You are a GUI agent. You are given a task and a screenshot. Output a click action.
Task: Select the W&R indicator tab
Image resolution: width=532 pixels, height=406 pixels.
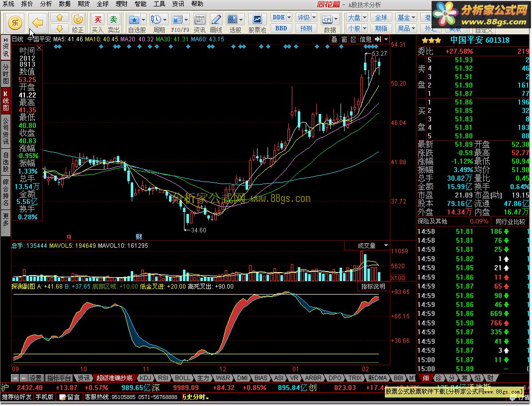[x=223, y=378]
